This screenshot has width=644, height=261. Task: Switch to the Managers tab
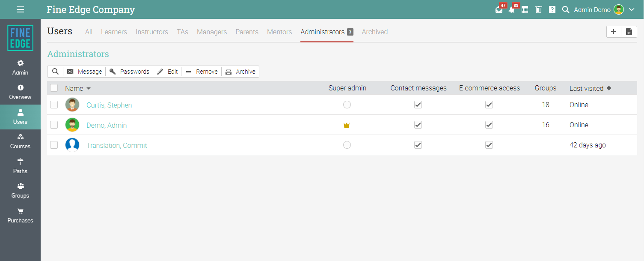pyautogui.click(x=212, y=32)
